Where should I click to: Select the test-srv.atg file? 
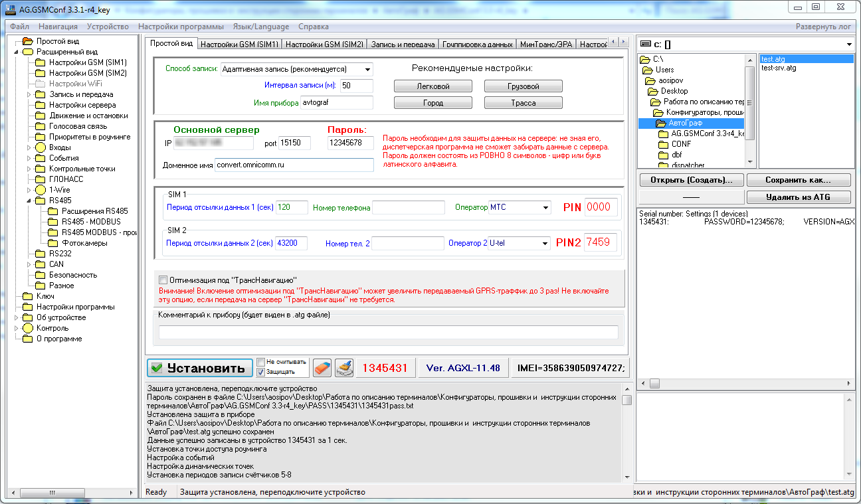click(779, 68)
